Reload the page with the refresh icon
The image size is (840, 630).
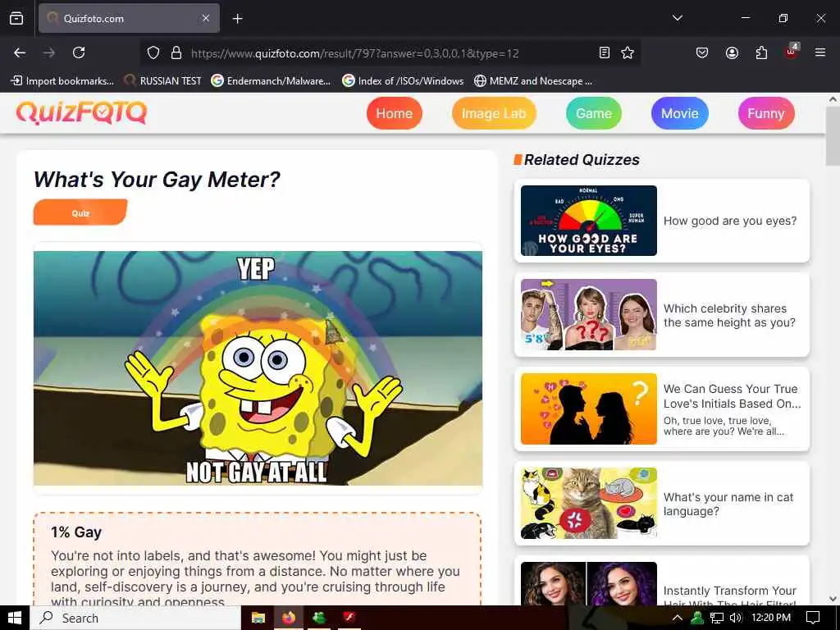point(79,52)
